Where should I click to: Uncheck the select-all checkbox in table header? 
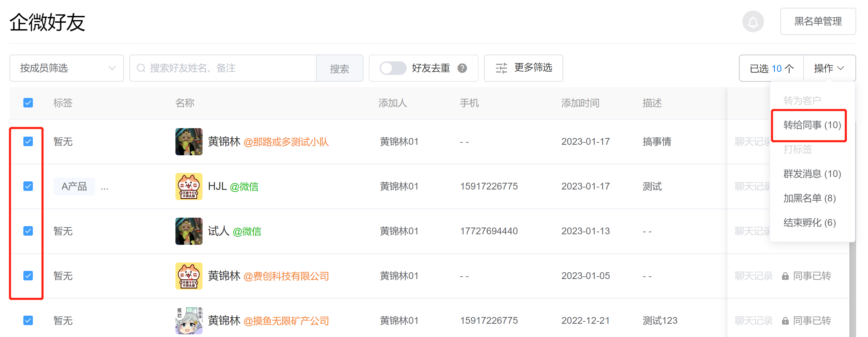point(28,103)
